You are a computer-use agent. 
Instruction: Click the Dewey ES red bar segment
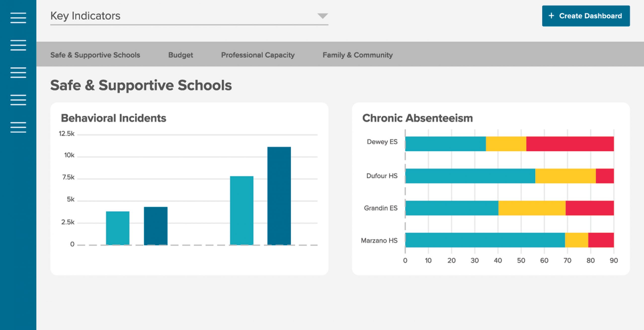(x=570, y=144)
